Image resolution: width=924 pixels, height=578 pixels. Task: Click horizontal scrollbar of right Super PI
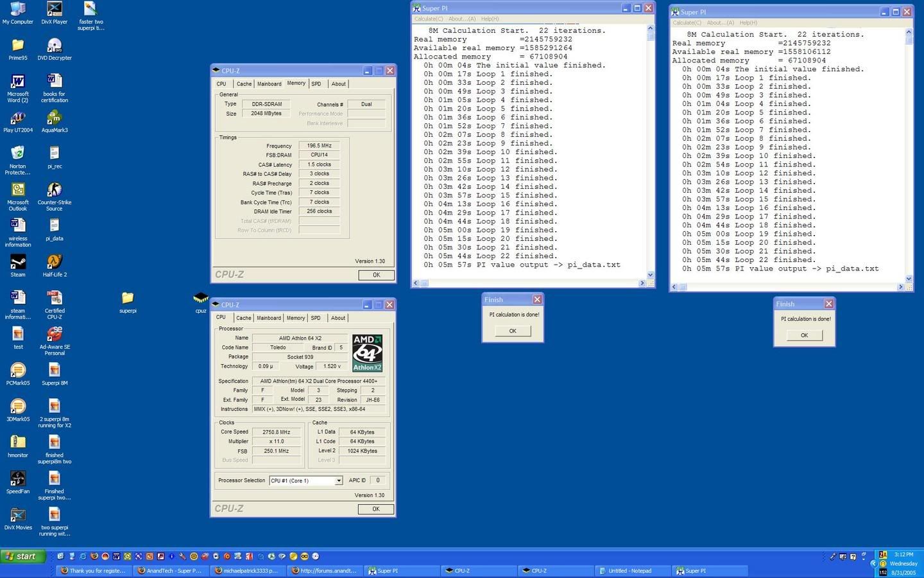pos(788,287)
